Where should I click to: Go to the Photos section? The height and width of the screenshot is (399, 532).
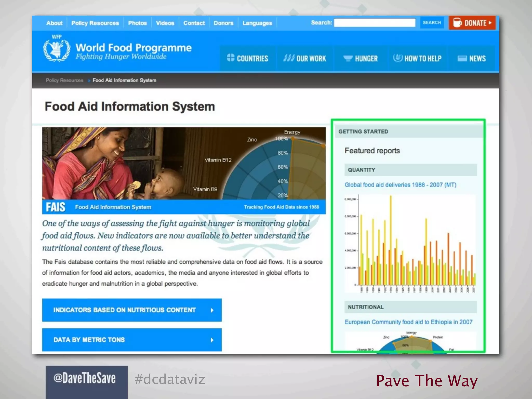pos(137,23)
